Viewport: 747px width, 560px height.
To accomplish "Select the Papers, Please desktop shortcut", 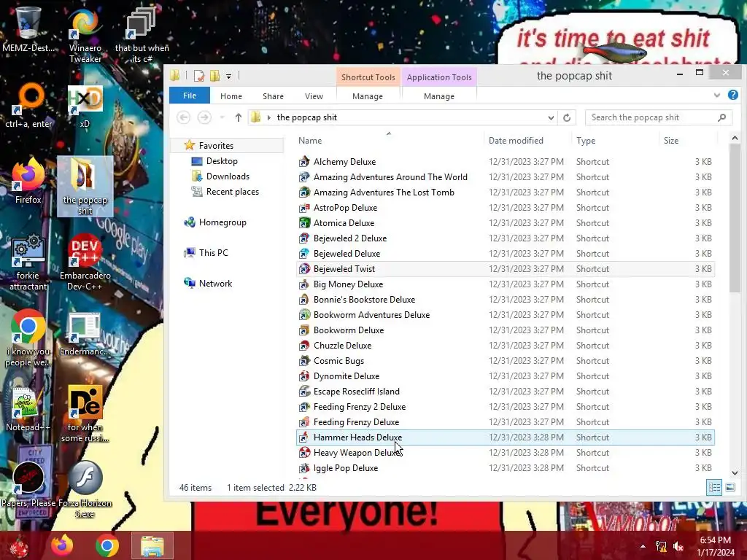I will pyautogui.click(x=28, y=485).
